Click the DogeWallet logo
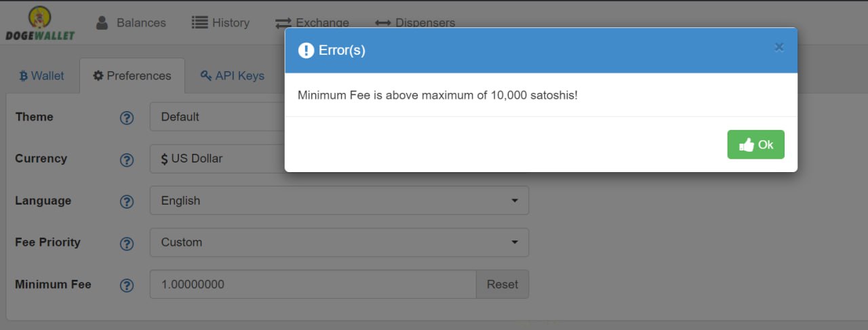868x330 pixels. coord(41,24)
